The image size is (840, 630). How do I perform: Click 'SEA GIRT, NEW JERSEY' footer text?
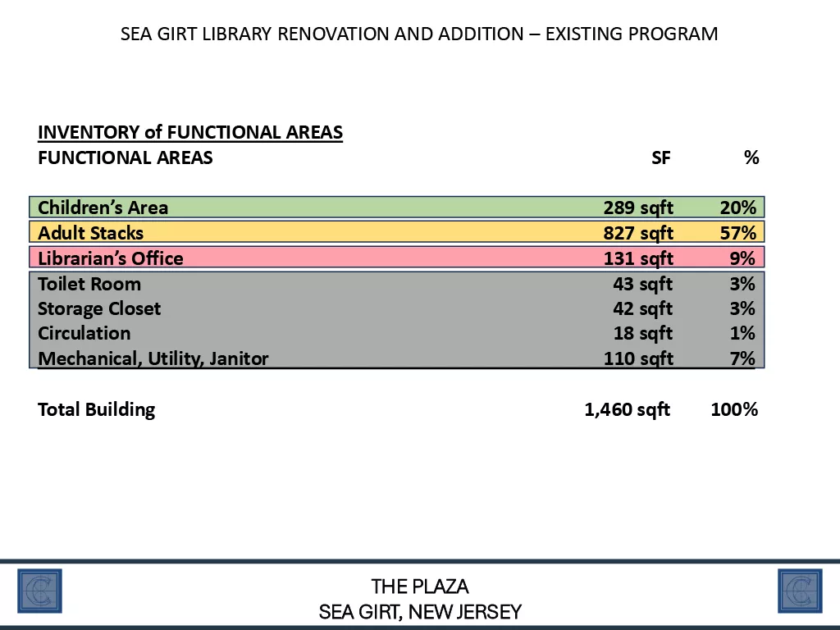click(x=420, y=612)
